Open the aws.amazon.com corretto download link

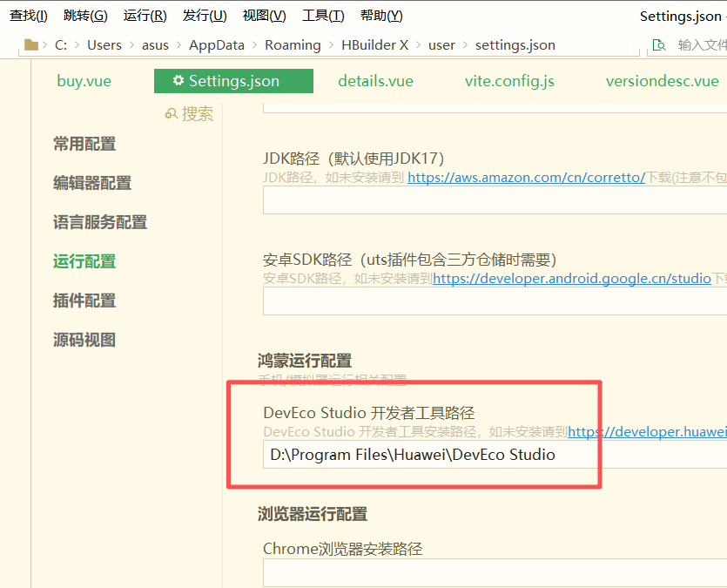tap(526, 178)
